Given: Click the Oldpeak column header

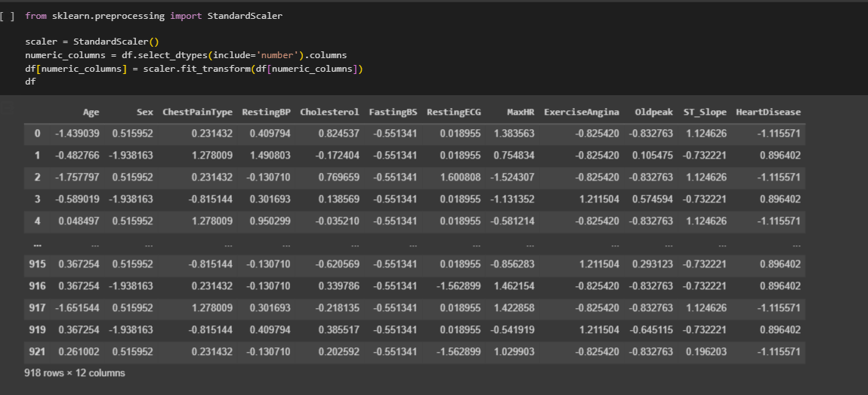Looking at the screenshot, I should click(x=653, y=112).
